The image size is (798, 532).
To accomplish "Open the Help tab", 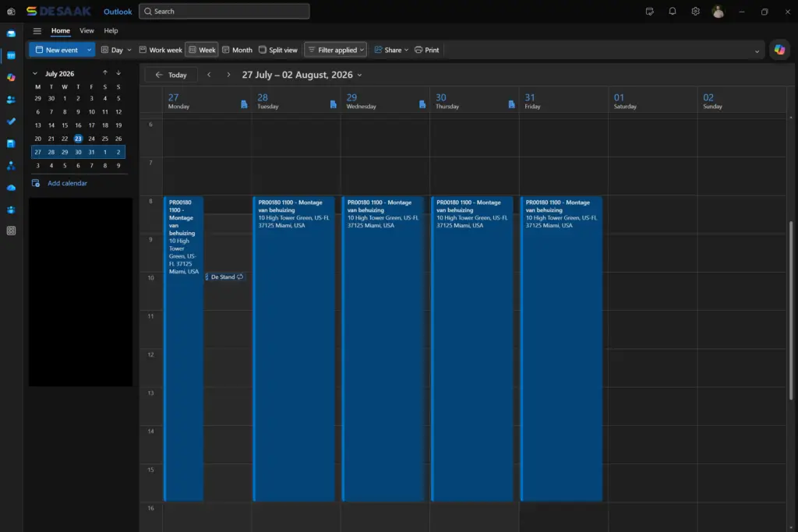I will 111,30.
